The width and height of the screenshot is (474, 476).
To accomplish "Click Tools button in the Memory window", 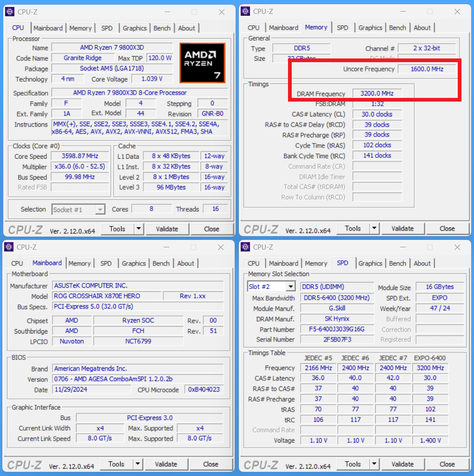I will click(353, 228).
